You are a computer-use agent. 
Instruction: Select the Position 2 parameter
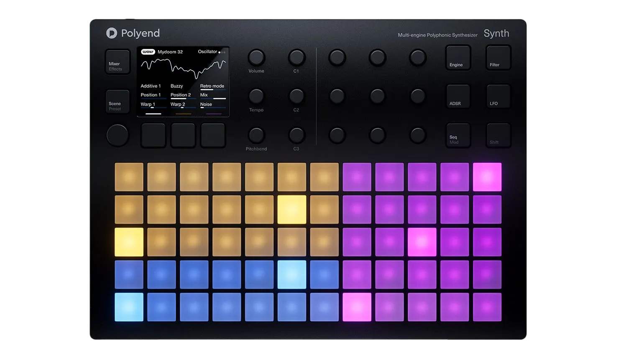coord(181,95)
